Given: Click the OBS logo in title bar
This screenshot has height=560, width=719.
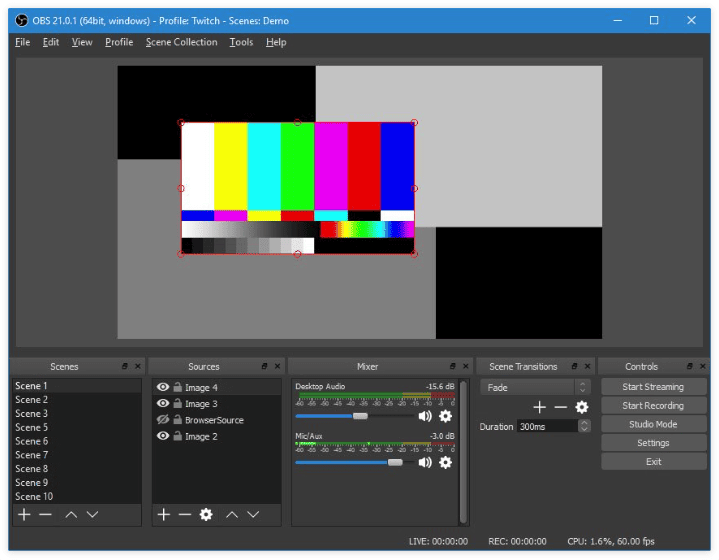Looking at the screenshot, I should [x=21, y=21].
